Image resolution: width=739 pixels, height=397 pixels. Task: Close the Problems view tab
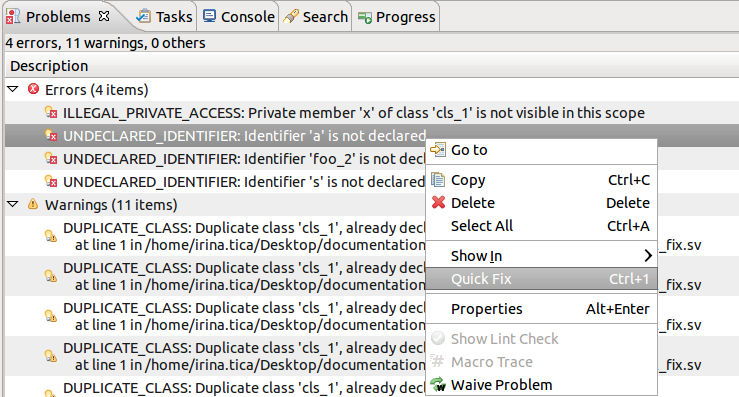[104, 16]
